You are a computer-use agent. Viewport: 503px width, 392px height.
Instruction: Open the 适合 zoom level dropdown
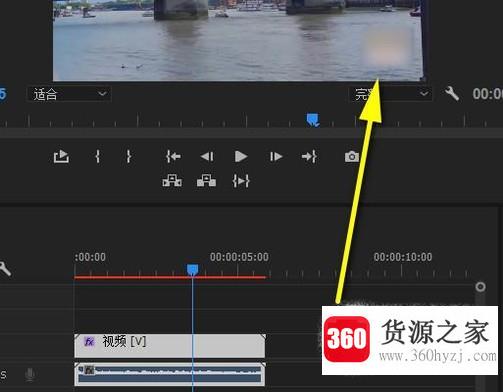(x=69, y=94)
